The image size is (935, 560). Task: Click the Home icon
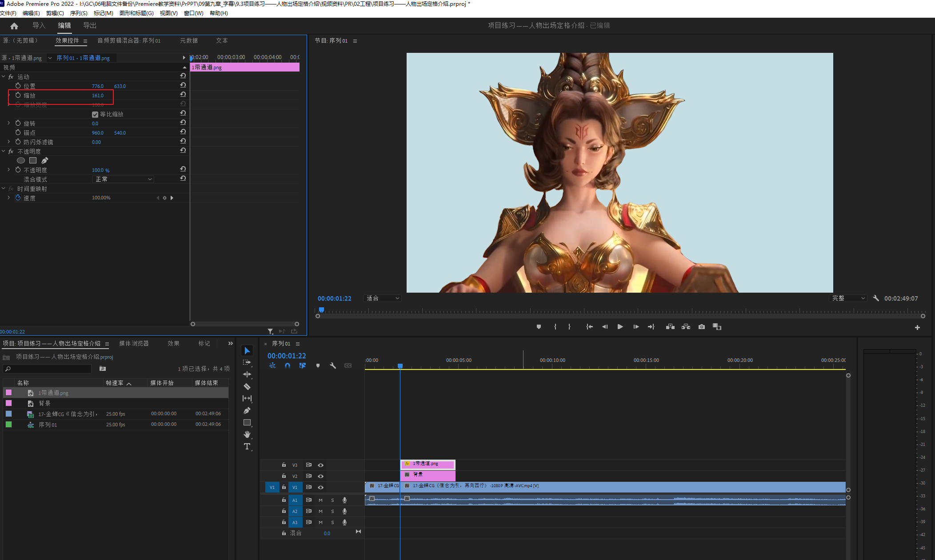[14, 26]
